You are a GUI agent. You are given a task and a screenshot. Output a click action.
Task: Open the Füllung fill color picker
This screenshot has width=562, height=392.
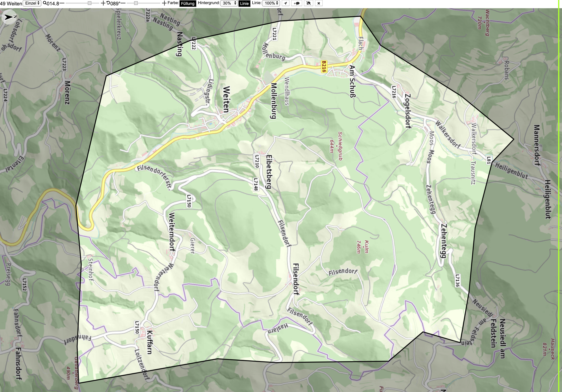click(x=188, y=3)
